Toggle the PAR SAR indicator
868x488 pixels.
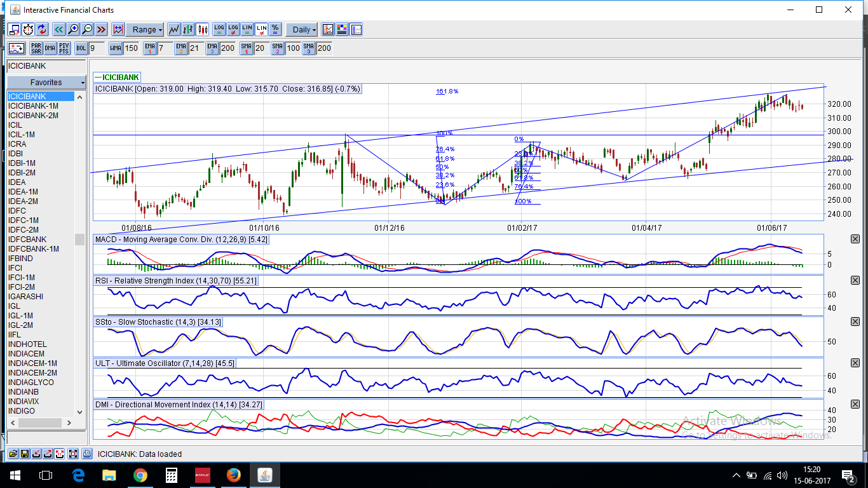pyautogui.click(x=36, y=48)
